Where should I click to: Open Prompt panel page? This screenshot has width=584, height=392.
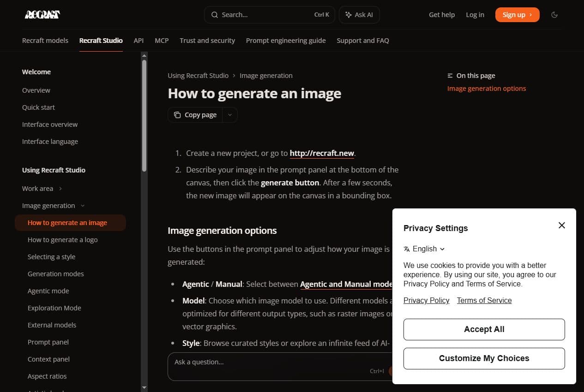(48, 342)
